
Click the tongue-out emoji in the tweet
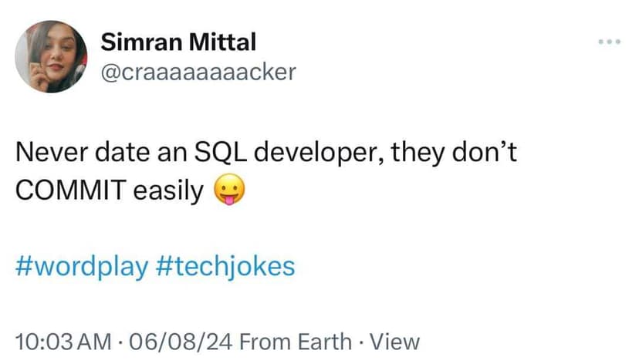click(228, 191)
